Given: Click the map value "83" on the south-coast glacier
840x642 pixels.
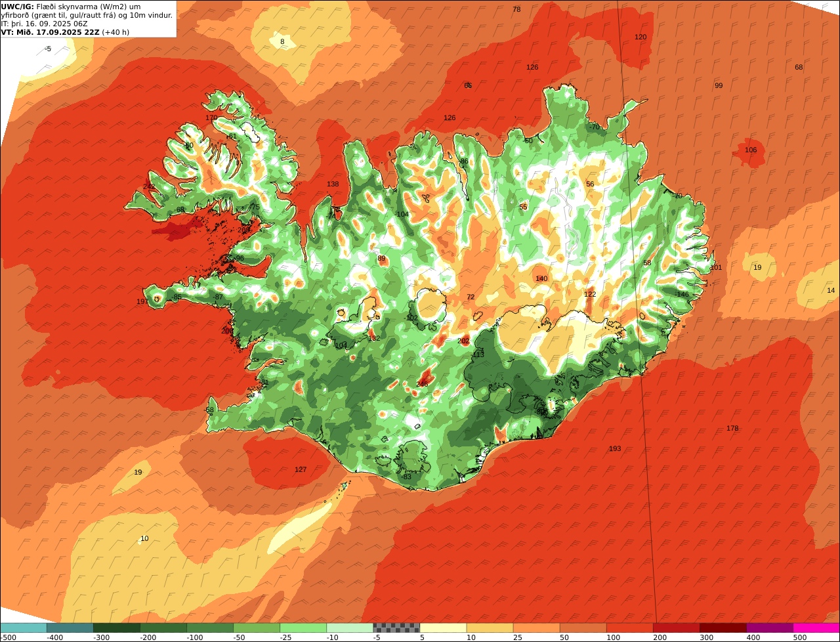Looking at the screenshot, I should [x=407, y=477].
